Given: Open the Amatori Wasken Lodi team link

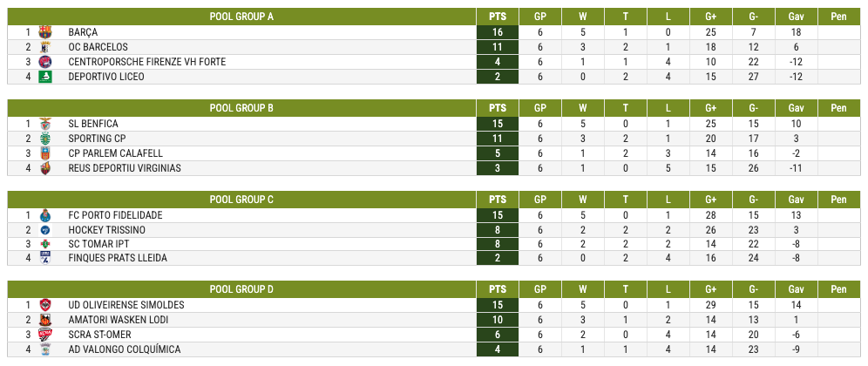Looking at the screenshot, I should tap(119, 320).
